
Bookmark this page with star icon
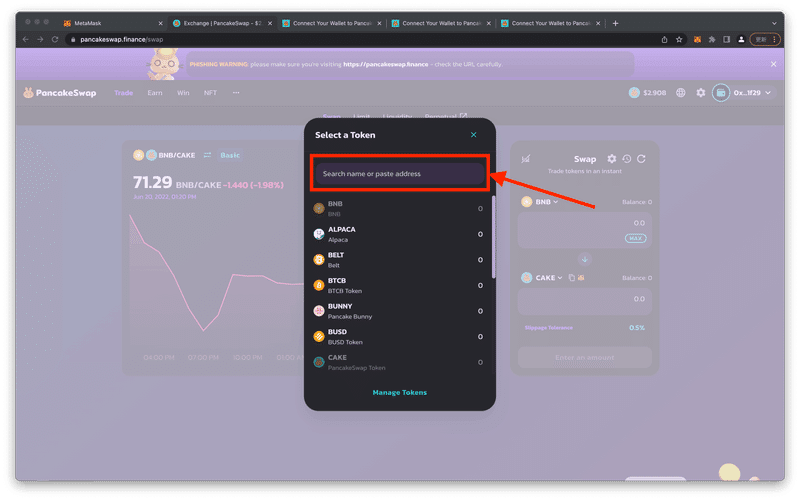tap(679, 39)
